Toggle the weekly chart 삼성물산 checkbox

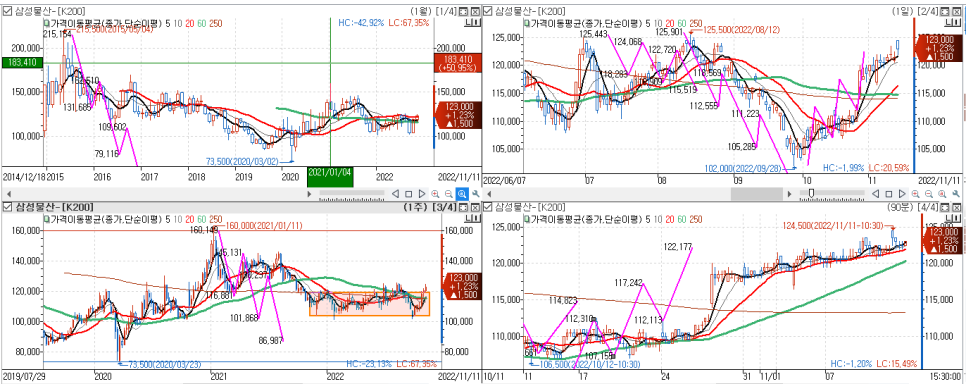(6, 207)
